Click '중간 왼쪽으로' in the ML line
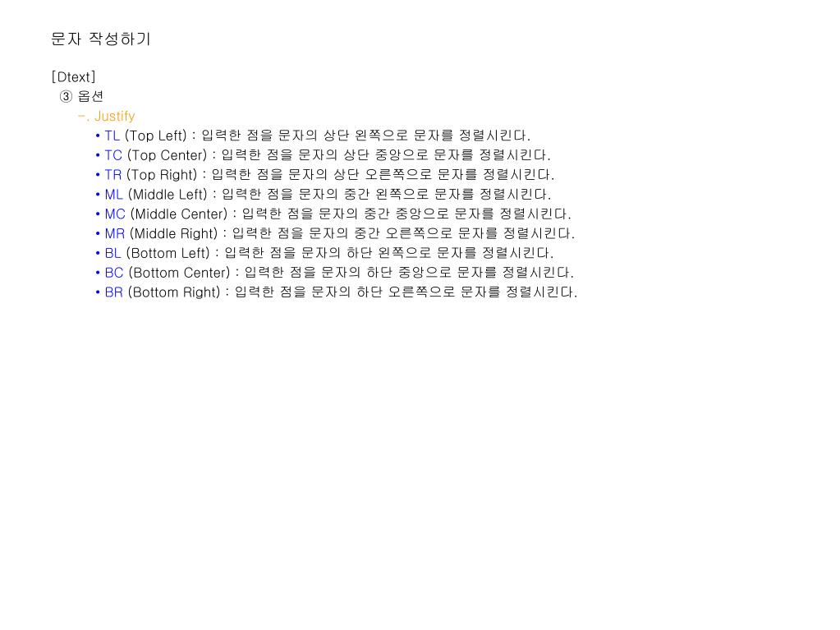Viewport: 840px width, 630px height. 386,195
